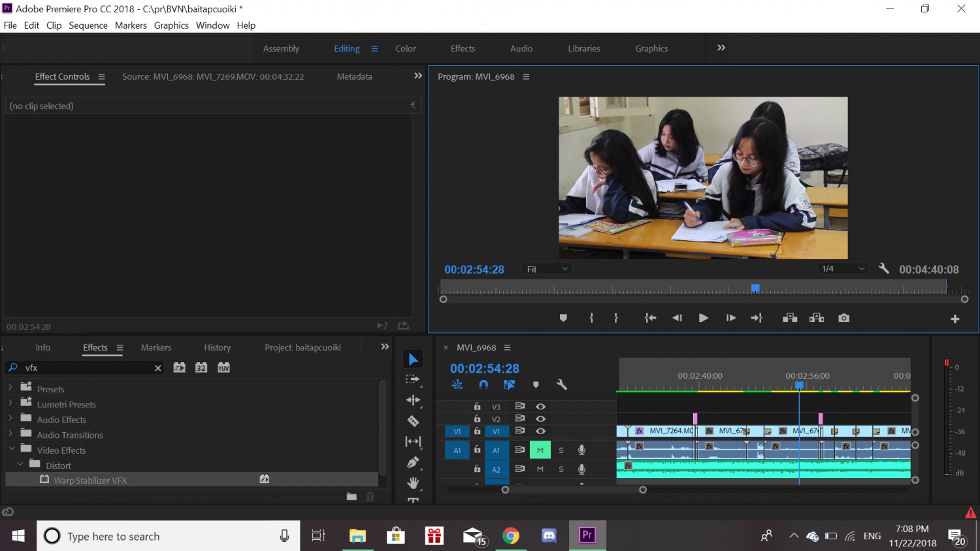Click Mark In bracket button
980x551 pixels.
[591, 318]
